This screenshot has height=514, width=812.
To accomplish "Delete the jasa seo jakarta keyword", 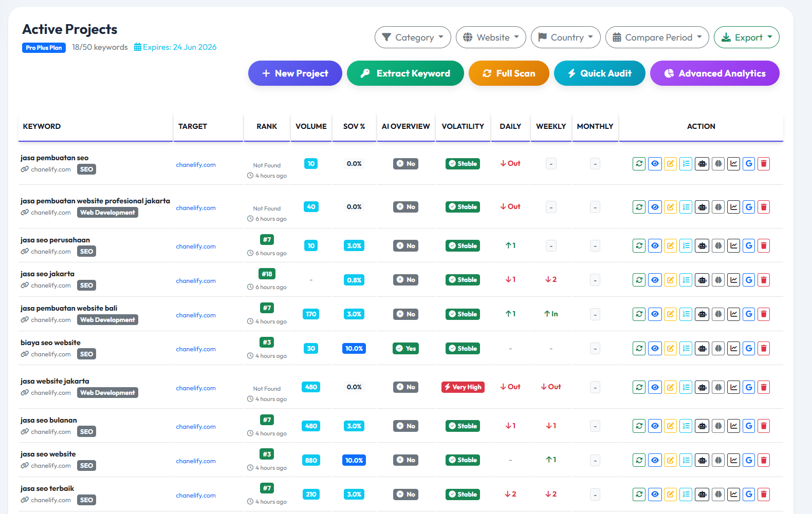I will click(x=764, y=280).
